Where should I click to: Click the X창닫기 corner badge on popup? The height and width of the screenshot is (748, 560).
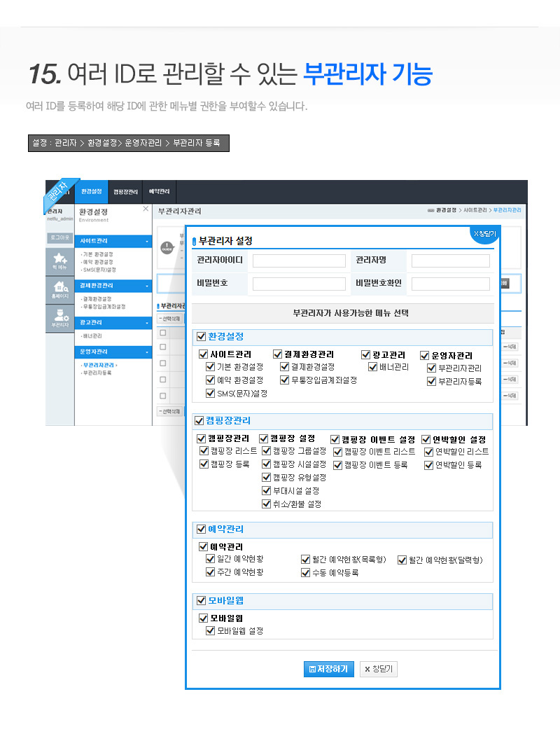pyautogui.click(x=485, y=234)
